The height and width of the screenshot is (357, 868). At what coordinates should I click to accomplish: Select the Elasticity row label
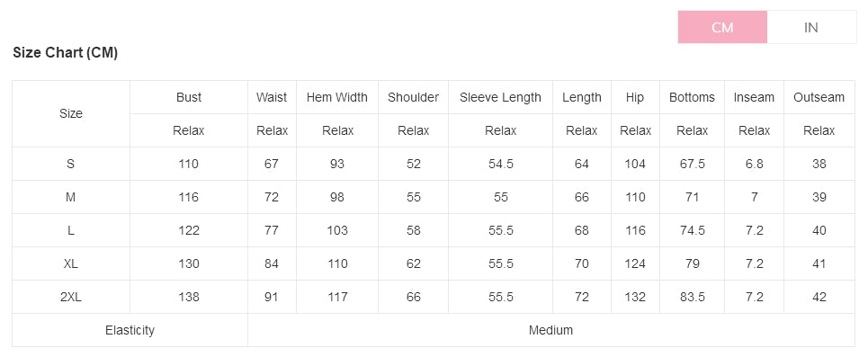tap(130, 330)
